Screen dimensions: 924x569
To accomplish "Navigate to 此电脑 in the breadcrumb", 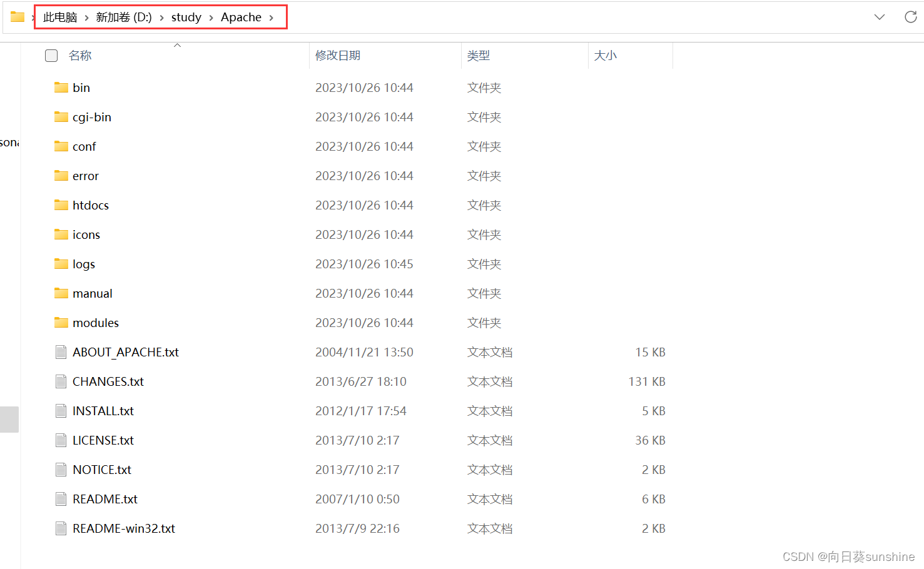I will [58, 17].
